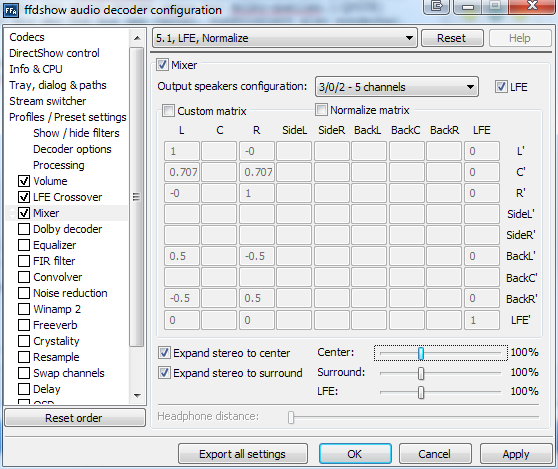This screenshot has height=469, width=558.
Task: Click the sidebar list scrollbar thumb
Action: (137, 197)
